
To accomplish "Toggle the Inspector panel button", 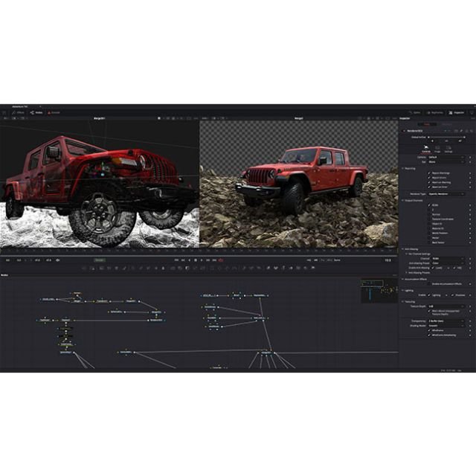I will coord(457,112).
